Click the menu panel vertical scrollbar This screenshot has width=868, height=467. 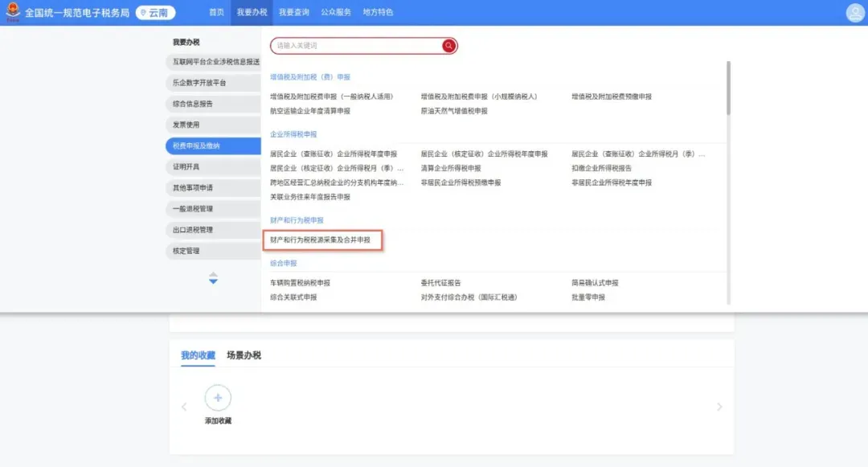tap(728, 88)
